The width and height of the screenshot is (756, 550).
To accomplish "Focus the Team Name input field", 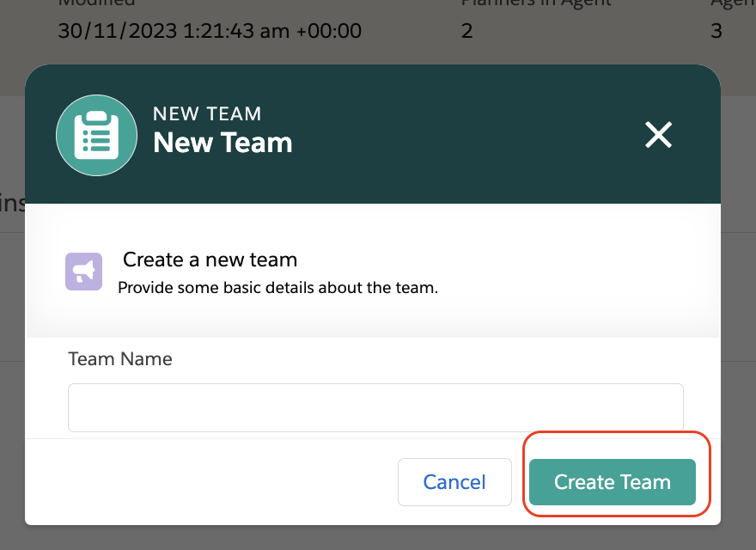I will pyautogui.click(x=375, y=407).
